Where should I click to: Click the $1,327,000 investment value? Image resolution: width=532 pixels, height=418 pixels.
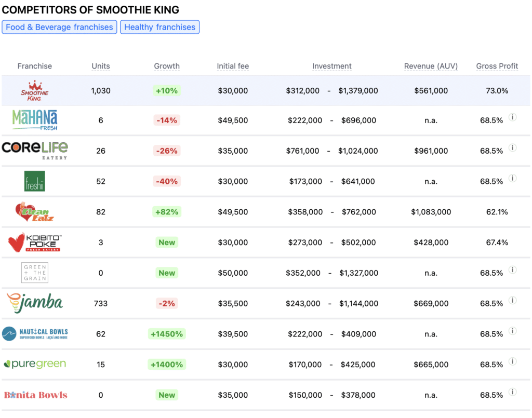tap(358, 273)
